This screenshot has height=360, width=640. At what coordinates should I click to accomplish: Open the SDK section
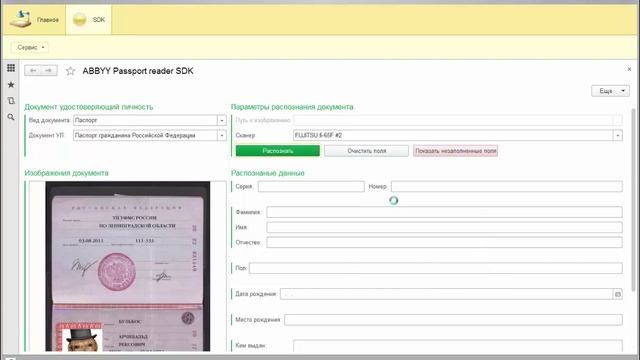pyautogui.click(x=89, y=20)
